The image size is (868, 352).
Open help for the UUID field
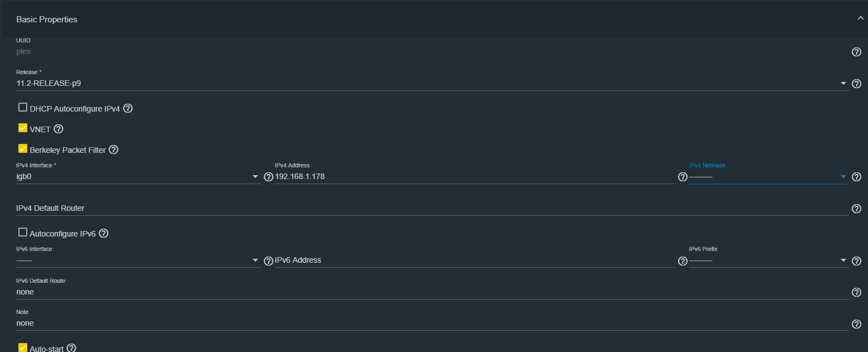(x=857, y=52)
